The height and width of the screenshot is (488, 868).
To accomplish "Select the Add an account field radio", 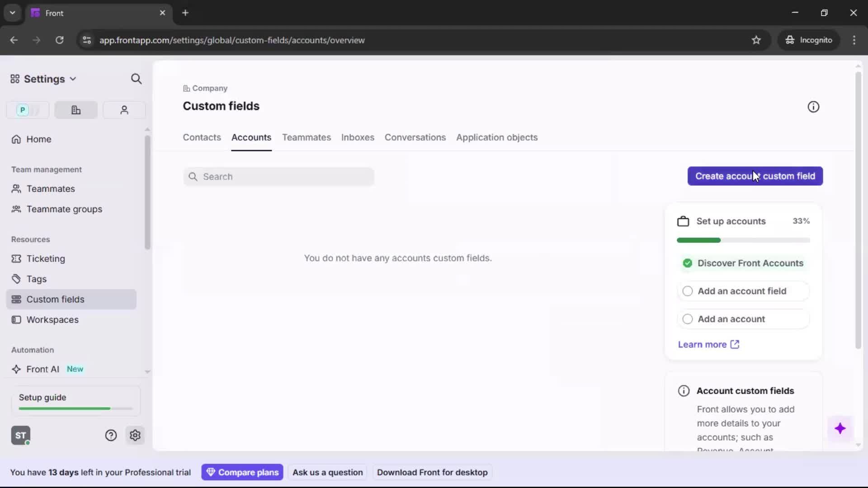I will click(688, 291).
